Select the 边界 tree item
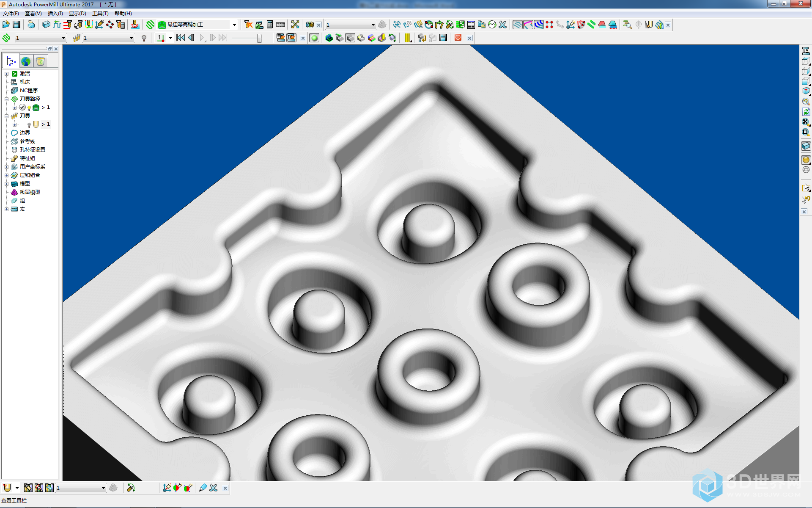 pyautogui.click(x=25, y=133)
